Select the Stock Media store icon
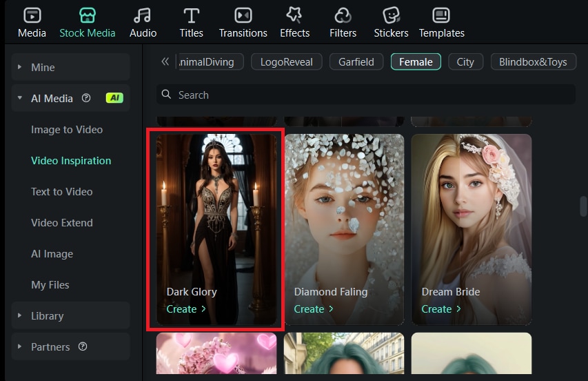The width and height of the screenshot is (588, 381). pos(88,16)
